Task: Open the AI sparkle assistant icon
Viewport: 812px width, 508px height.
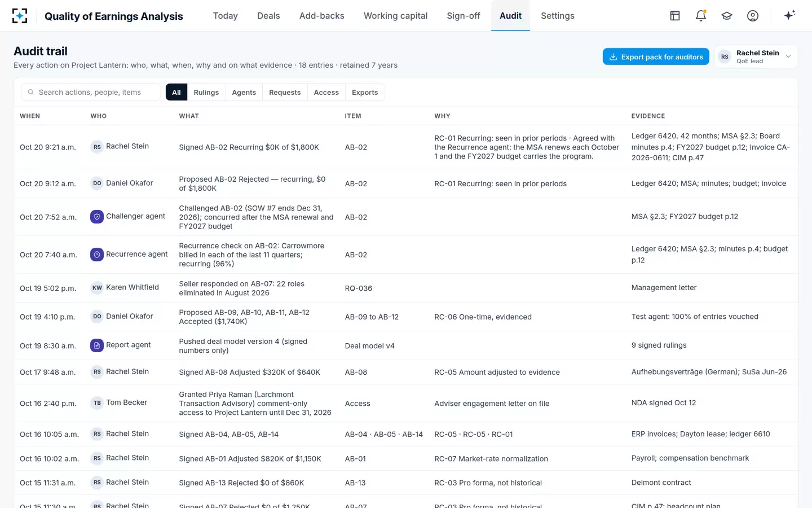Action: point(789,15)
